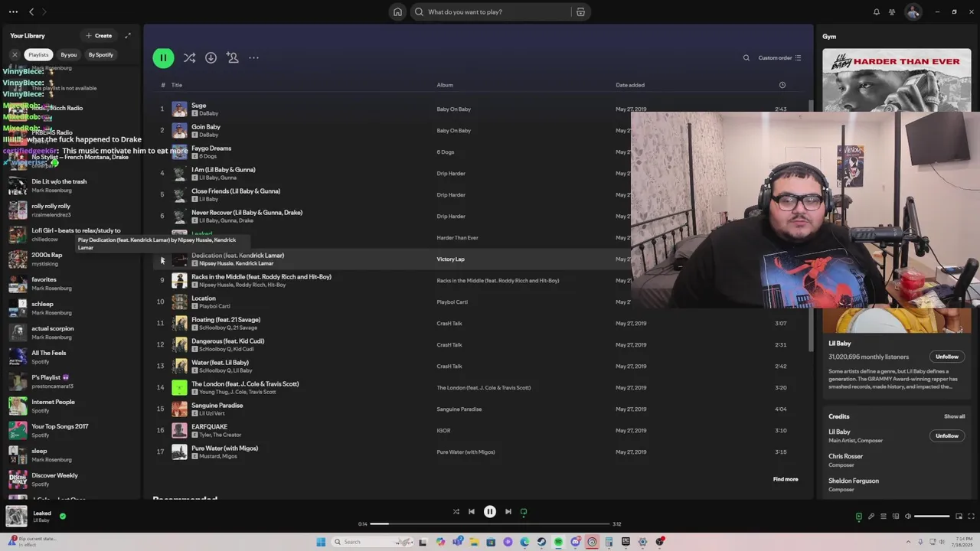The image size is (980, 551).
Task: Sort tracks by the Title column
Action: tap(177, 85)
